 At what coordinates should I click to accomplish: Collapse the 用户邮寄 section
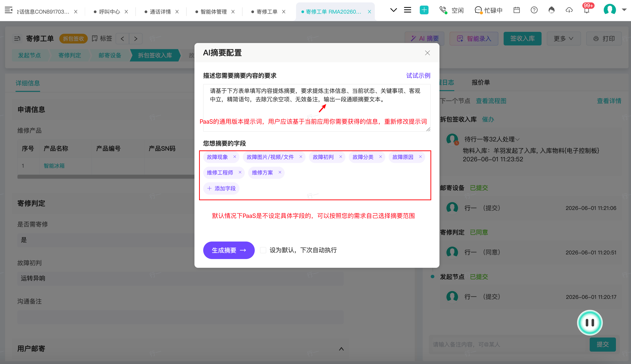[341, 349]
